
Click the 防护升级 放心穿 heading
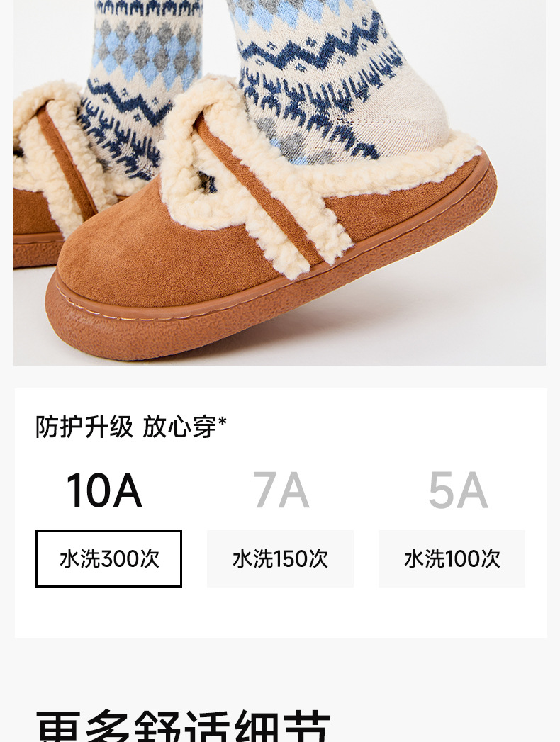click(x=126, y=427)
